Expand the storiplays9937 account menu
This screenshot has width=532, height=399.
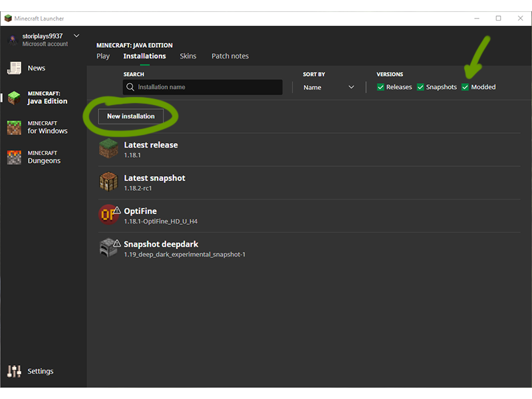tap(76, 36)
